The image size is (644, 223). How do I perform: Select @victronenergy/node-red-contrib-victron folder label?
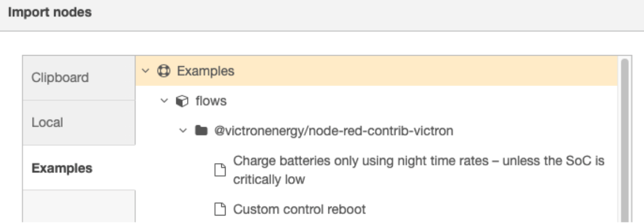click(x=334, y=131)
